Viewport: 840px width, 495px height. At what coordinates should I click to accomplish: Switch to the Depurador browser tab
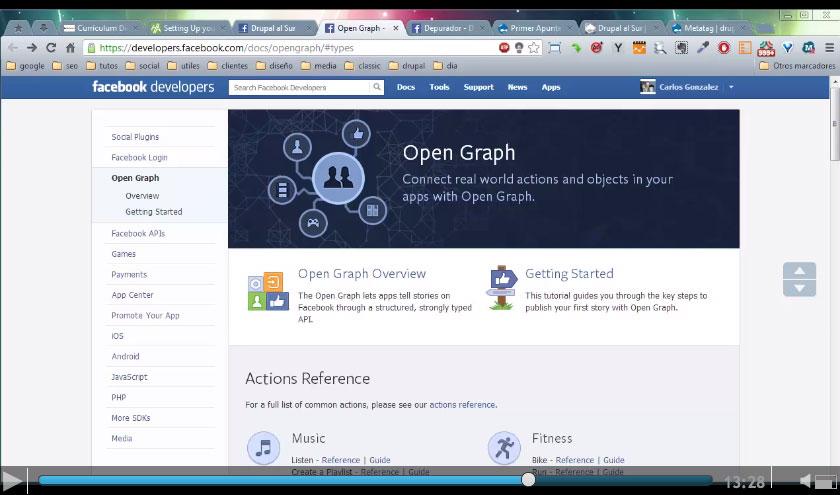point(448,28)
